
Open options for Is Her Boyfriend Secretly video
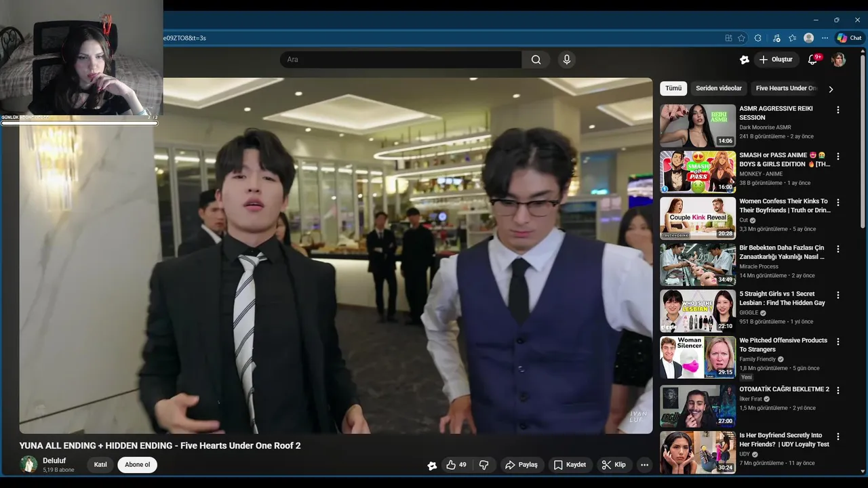pyautogui.click(x=838, y=436)
